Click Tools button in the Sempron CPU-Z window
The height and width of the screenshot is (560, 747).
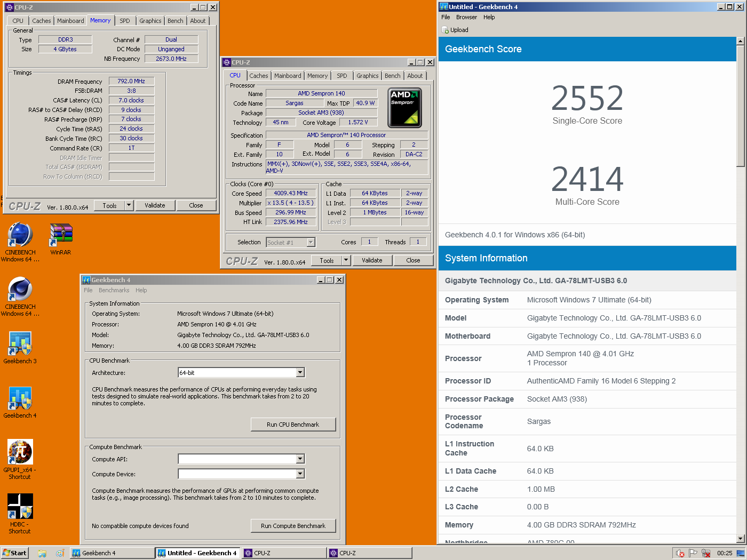coord(327,260)
